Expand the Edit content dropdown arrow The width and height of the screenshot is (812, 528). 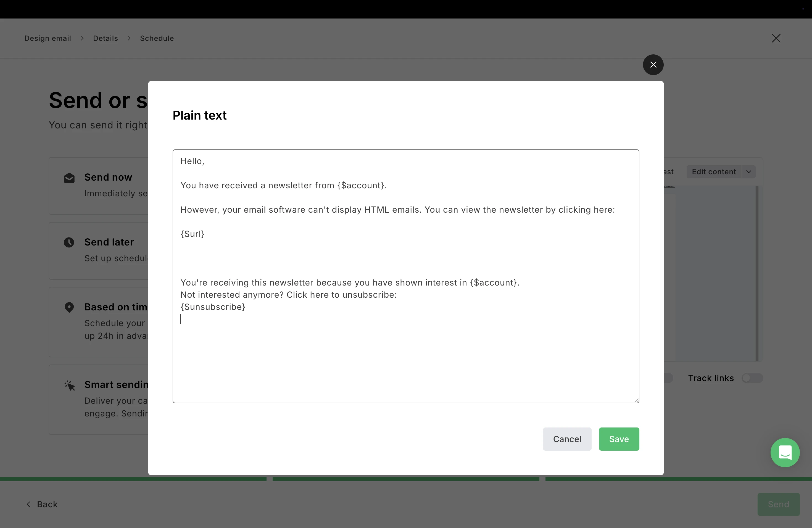[748, 171]
